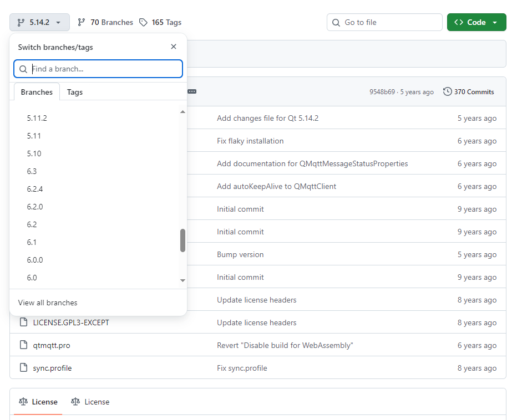The width and height of the screenshot is (512, 420).
Task: Open file LICENSE.GPL3-EXCEPT
Action: [71, 322]
